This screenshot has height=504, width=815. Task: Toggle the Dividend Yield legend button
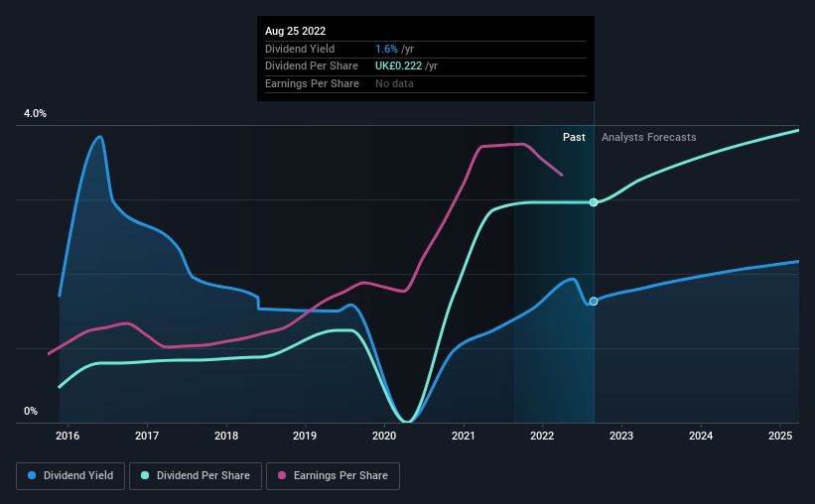click(70, 476)
